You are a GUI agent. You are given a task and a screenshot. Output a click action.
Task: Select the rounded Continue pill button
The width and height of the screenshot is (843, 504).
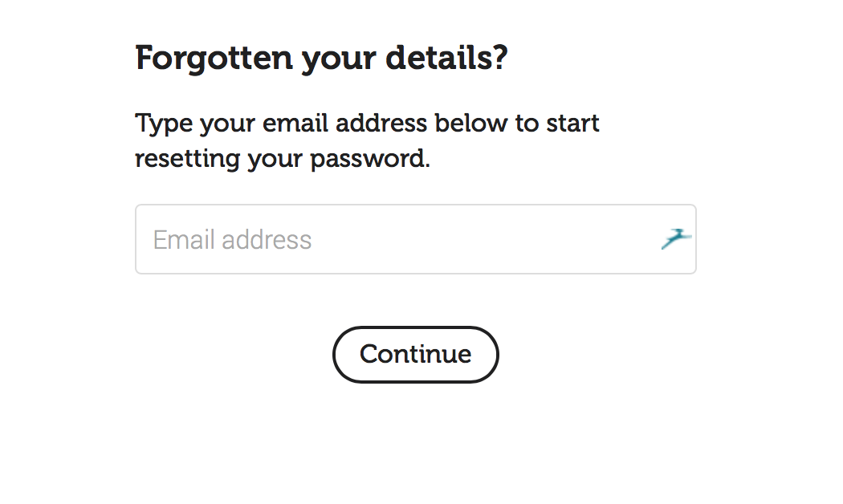(x=415, y=354)
